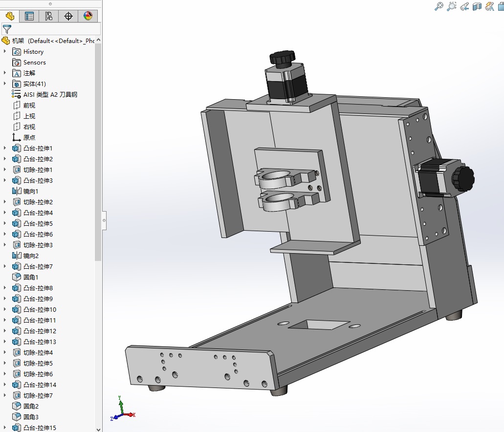Expand the 注解 annotations folder

[5, 73]
